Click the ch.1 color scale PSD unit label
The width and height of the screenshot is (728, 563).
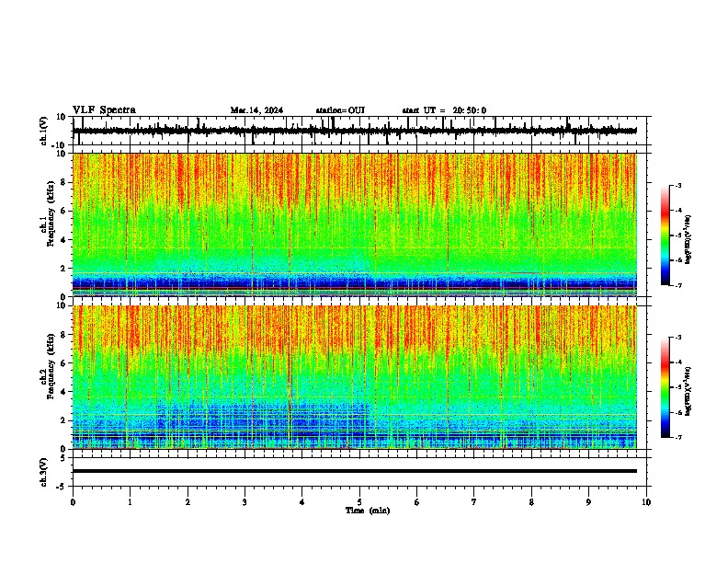pos(688,239)
